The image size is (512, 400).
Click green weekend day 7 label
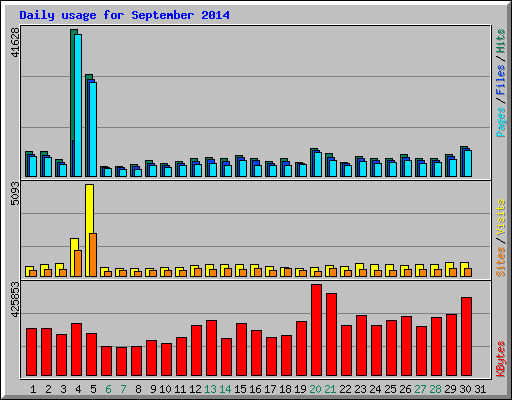[123, 389]
